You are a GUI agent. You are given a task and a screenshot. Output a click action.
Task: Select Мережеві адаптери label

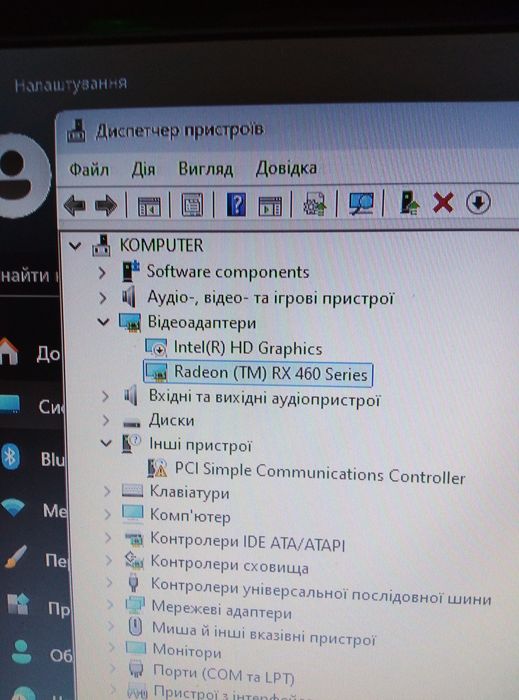pos(222,609)
